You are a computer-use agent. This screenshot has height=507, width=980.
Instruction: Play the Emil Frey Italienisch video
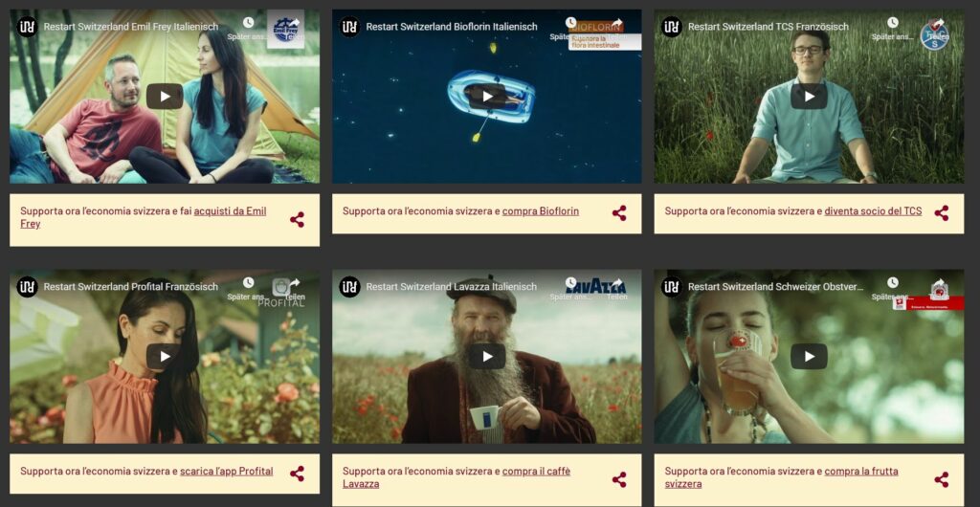point(165,97)
